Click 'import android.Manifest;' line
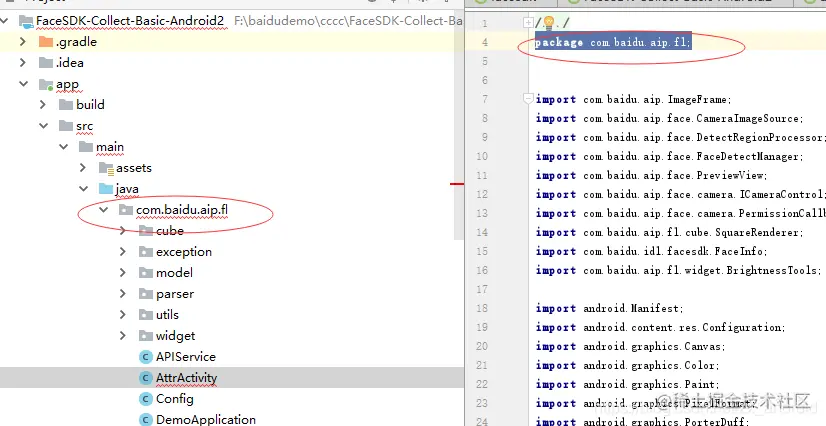The image size is (826, 426). tap(610, 308)
